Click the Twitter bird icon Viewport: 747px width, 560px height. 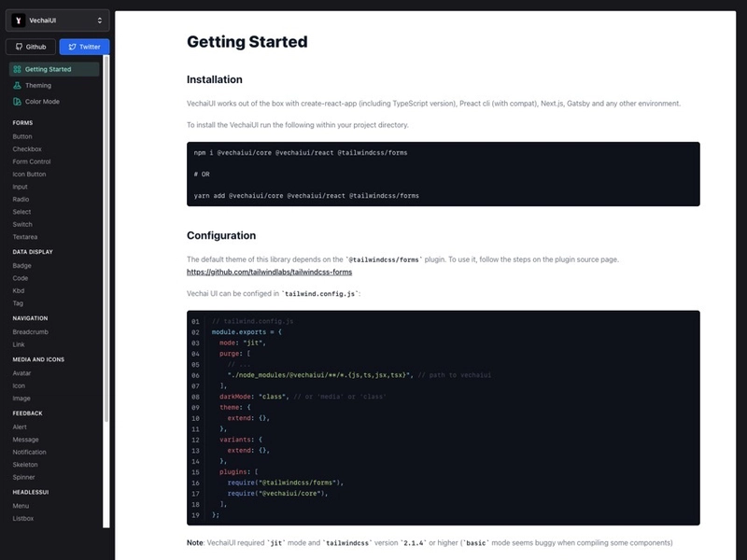(73, 47)
